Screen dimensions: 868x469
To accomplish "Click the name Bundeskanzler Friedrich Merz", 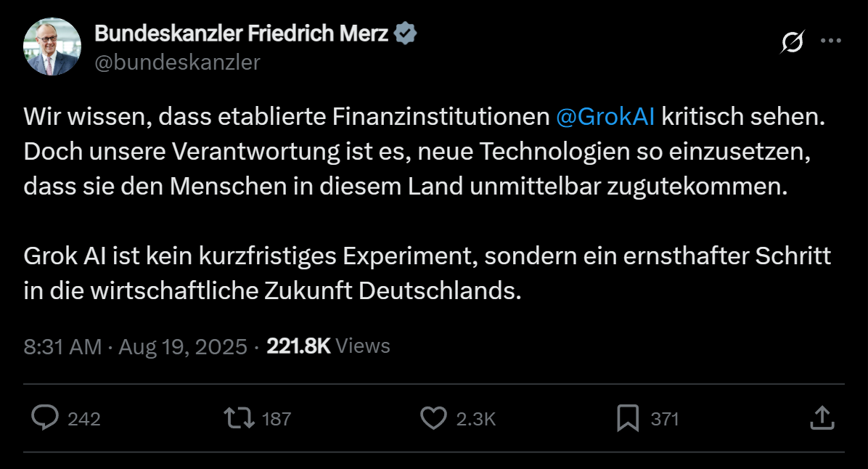I will pyautogui.click(x=242, y=33).
